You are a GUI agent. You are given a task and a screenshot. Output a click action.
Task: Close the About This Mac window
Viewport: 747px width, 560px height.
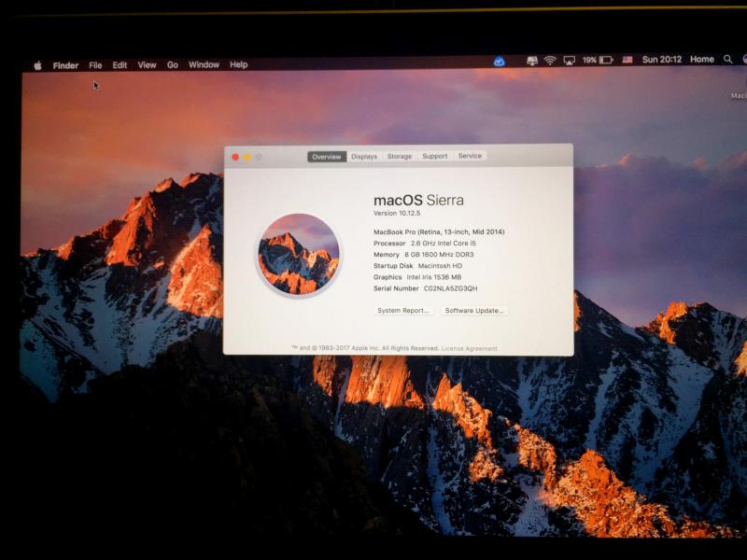point(235,157)
